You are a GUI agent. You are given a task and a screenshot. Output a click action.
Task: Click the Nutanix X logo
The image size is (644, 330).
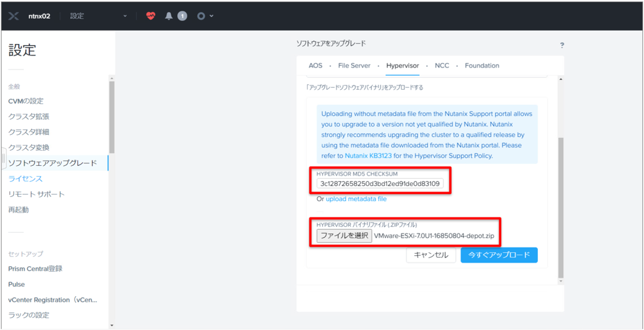pos(14,16)
